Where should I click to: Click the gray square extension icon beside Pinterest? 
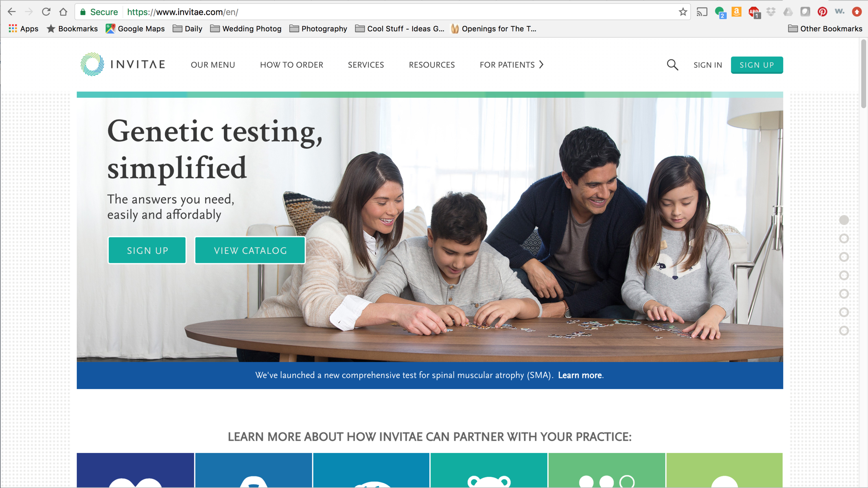[x=805, y=12]
